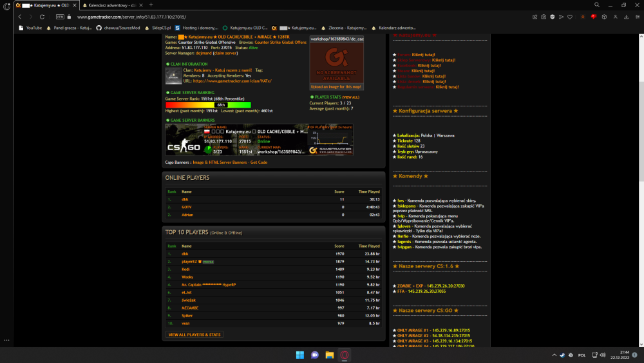Click Regulamin serwera Kliknij tutaj link

pos(448,87)
